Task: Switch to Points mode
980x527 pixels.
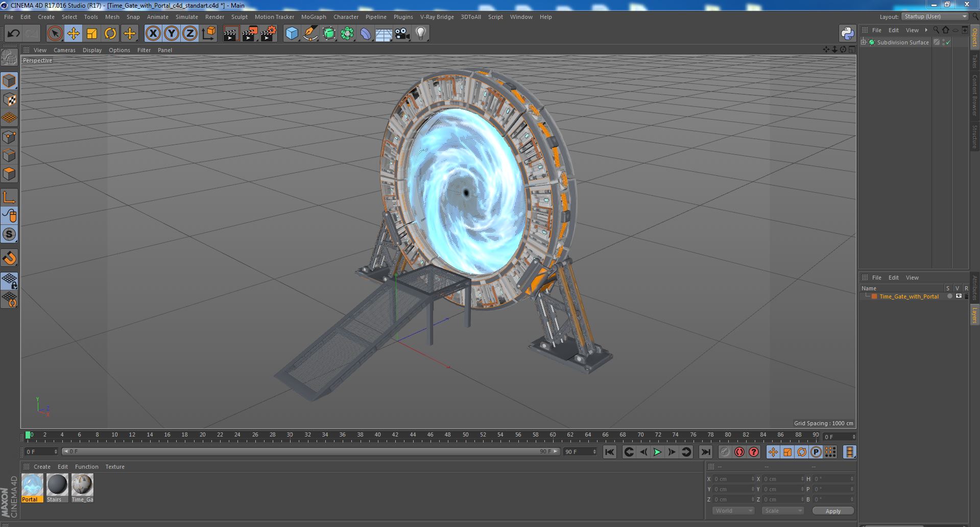Action: tap(9, 137)
